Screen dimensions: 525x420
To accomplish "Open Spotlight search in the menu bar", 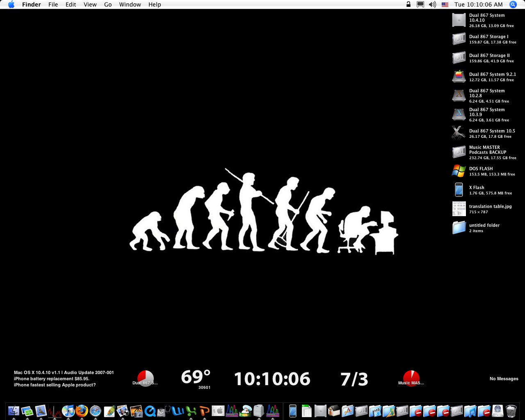I will click(x=513, y=5).
